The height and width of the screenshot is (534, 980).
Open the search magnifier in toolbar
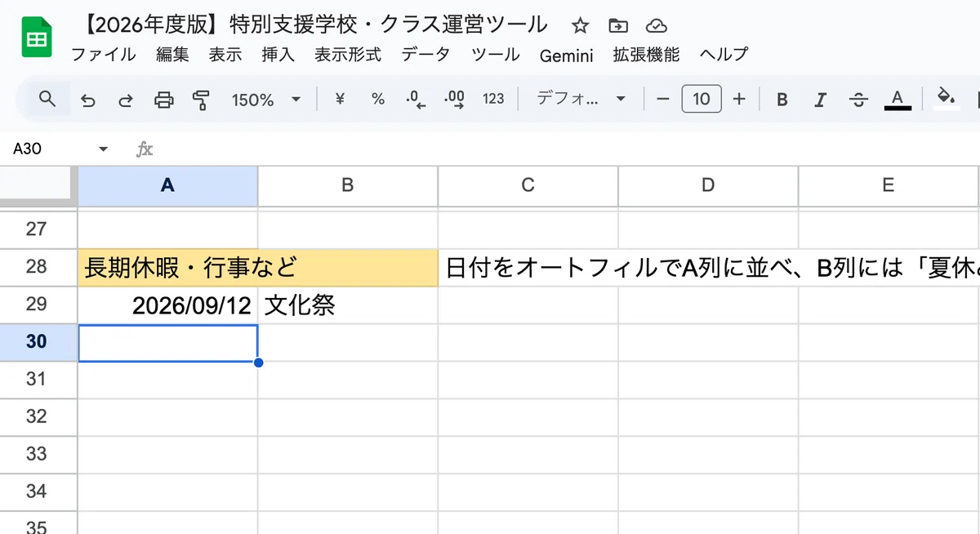(x=47, y=99)
